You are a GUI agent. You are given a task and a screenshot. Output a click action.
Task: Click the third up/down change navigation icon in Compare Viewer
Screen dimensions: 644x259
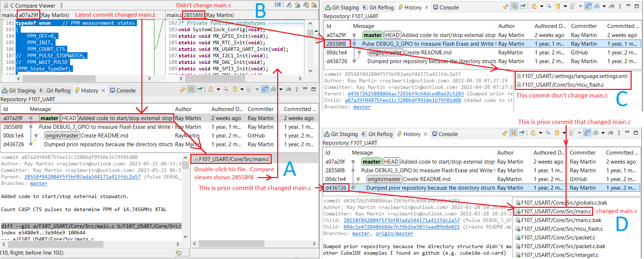[x=306, y=5]
